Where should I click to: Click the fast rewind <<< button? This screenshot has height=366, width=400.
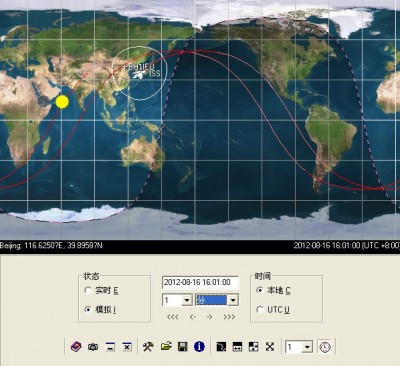click(x=172, y=317)
